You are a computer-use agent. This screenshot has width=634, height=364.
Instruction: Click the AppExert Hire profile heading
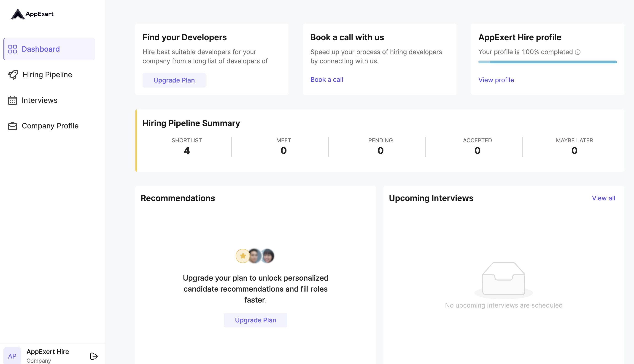520,37
